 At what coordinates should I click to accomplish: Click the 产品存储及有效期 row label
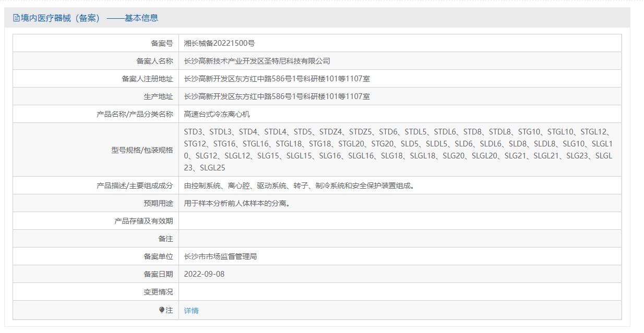144,221
